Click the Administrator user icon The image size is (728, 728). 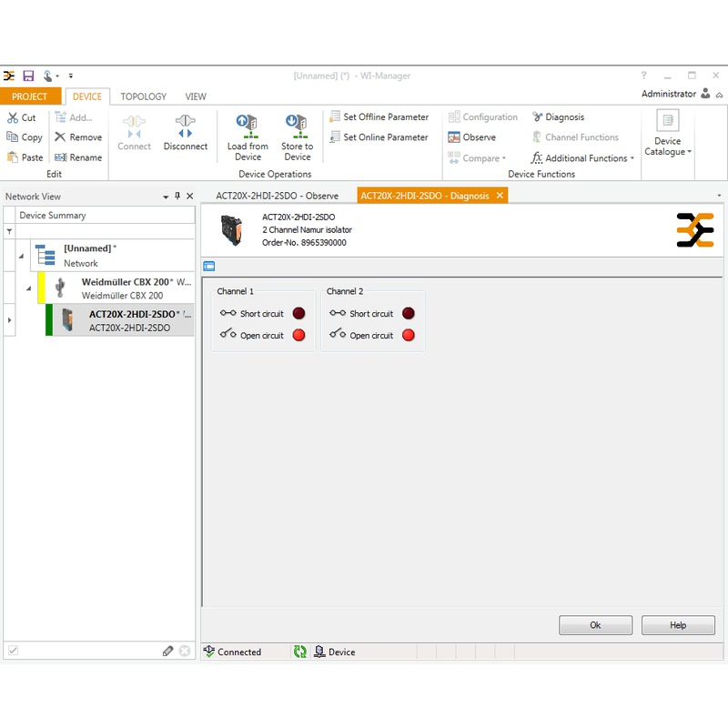(706, 94)
